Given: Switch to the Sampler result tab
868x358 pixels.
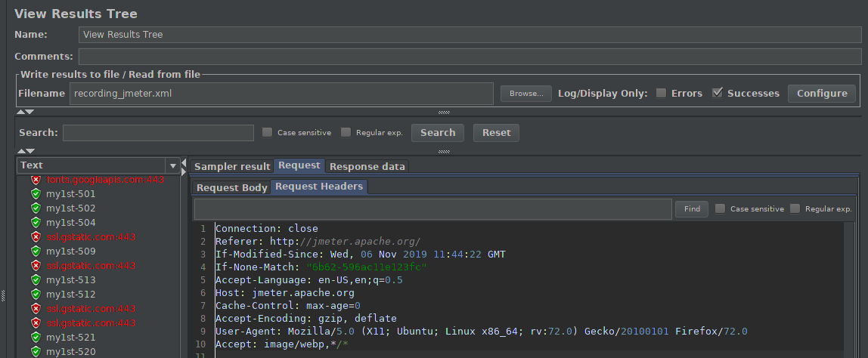Looking at the screenshot, I should tap(232, 167).
